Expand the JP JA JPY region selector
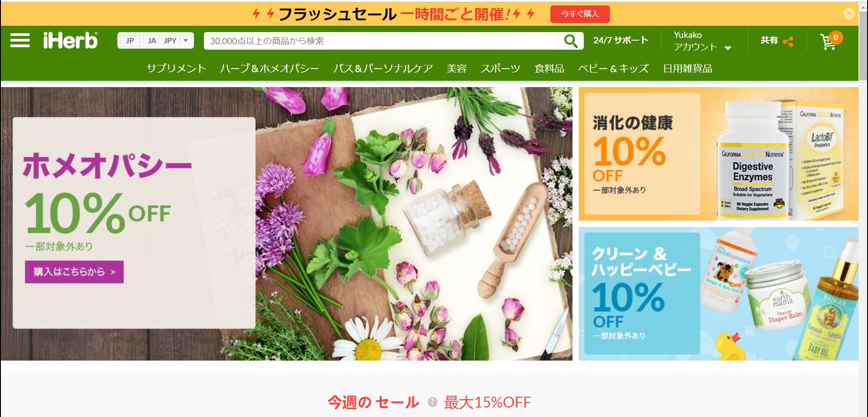This screenshot has width=868, height=417. 156,41
